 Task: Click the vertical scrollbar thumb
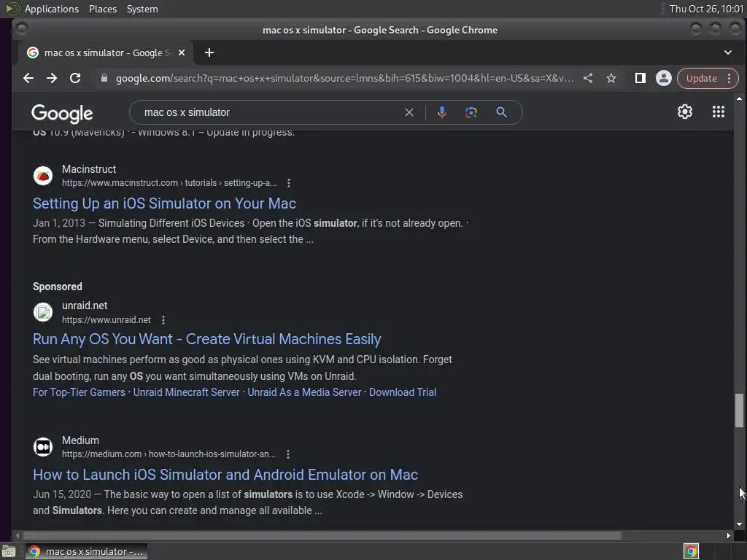pos(739,410)
